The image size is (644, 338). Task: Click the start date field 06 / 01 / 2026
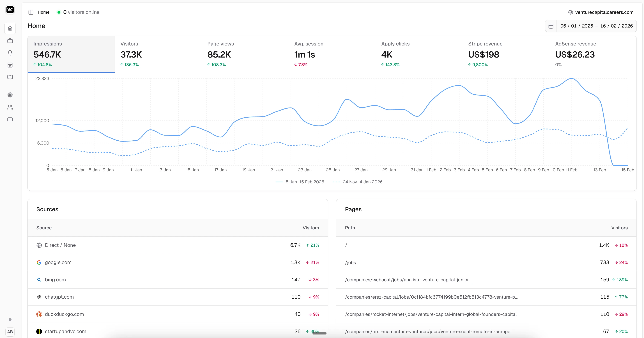coord(576,26)
